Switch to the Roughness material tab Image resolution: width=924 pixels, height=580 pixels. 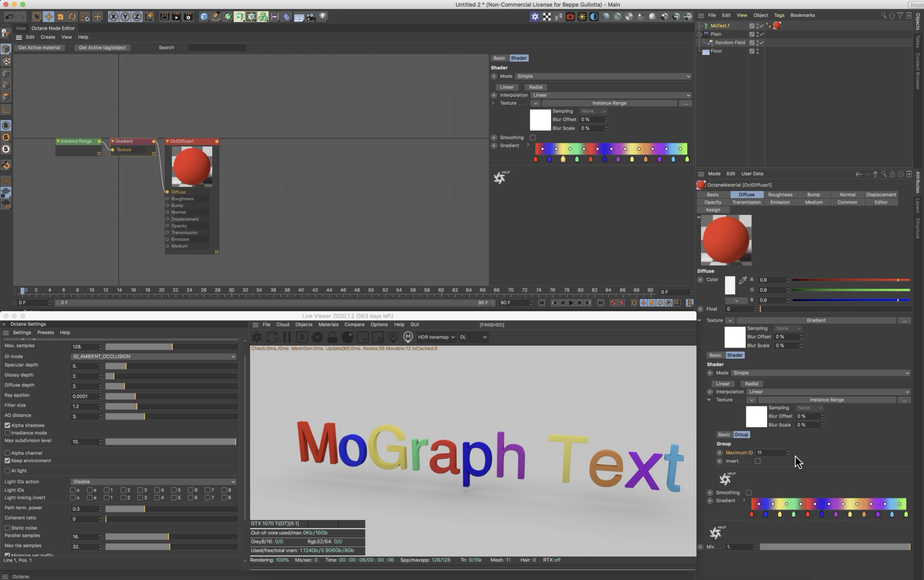pos(780,195)
